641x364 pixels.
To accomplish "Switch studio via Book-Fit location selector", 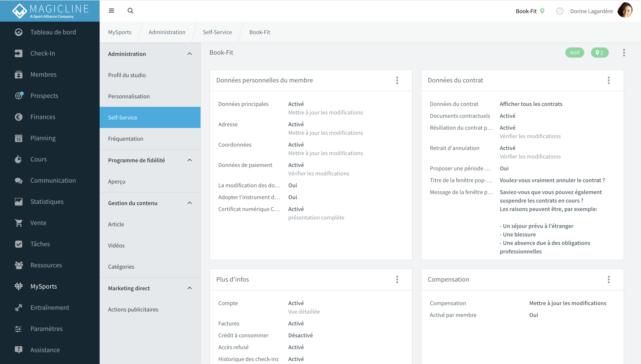I will 530,11.
